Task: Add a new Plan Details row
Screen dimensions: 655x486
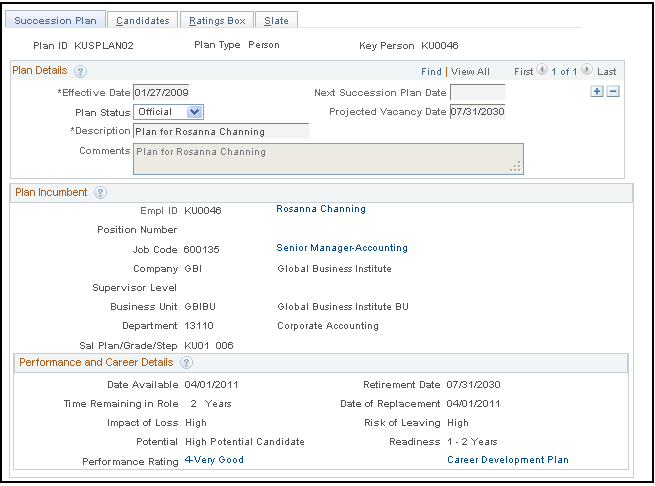Action: 597,92
